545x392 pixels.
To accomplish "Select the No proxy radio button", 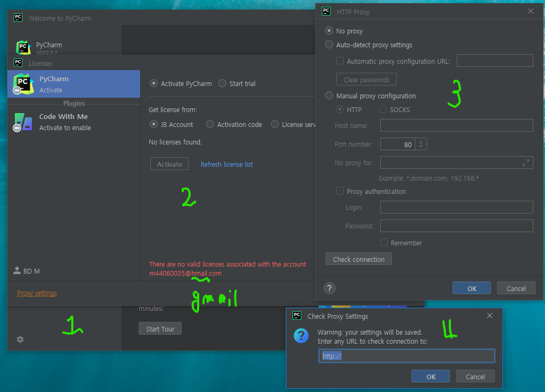I will 329,31.
